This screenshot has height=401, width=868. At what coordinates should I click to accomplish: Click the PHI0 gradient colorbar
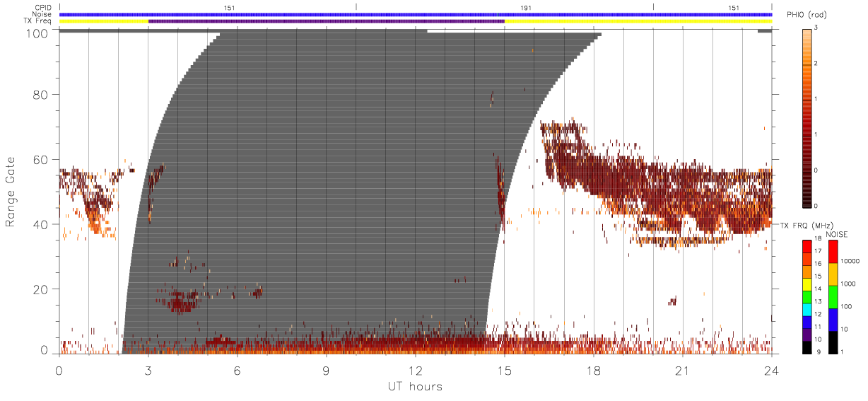tap(807, 117)
